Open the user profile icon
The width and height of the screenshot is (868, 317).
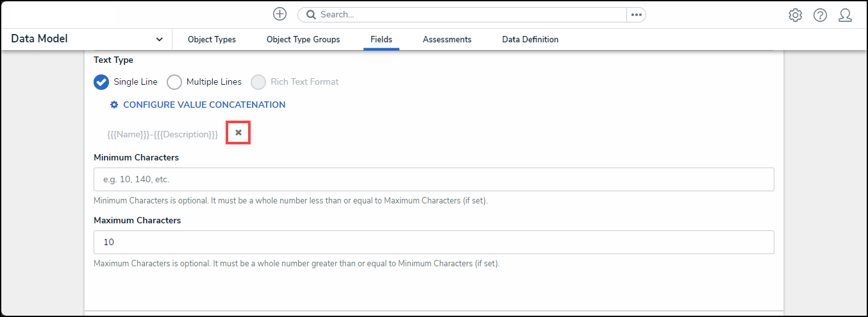845,15
